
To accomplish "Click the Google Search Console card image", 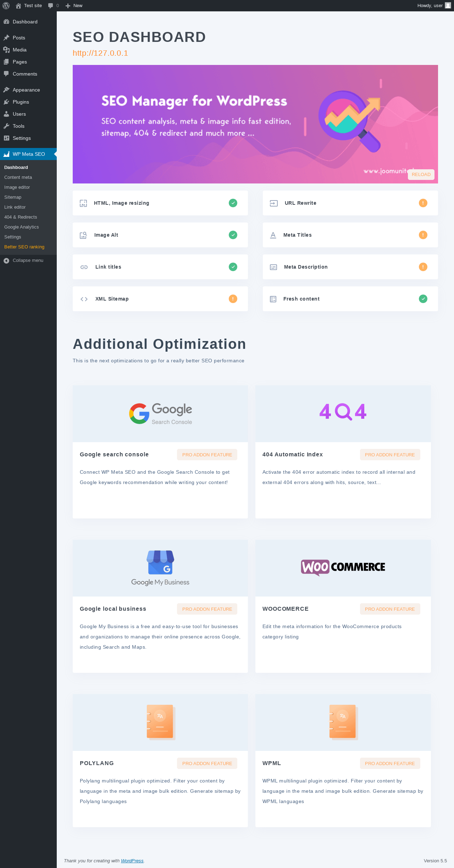I will 160,414.
